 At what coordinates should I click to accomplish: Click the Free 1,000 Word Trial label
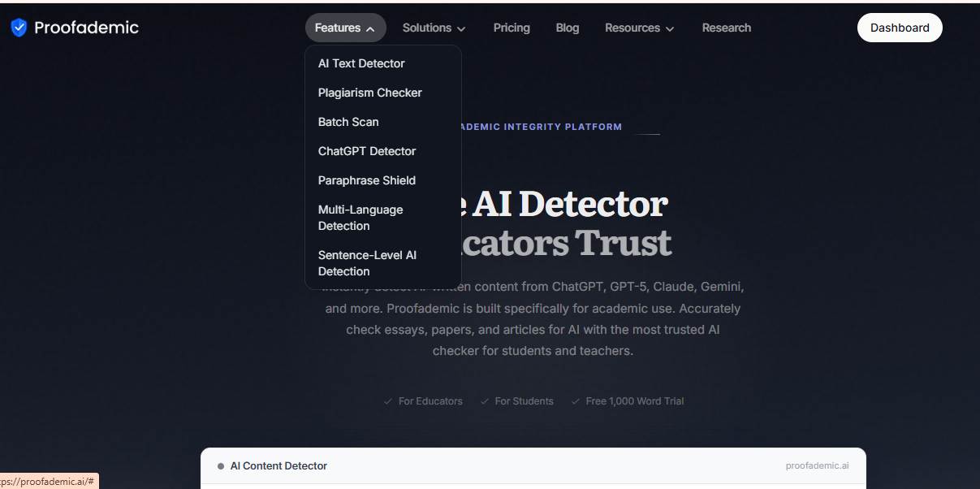pos(635,401)
